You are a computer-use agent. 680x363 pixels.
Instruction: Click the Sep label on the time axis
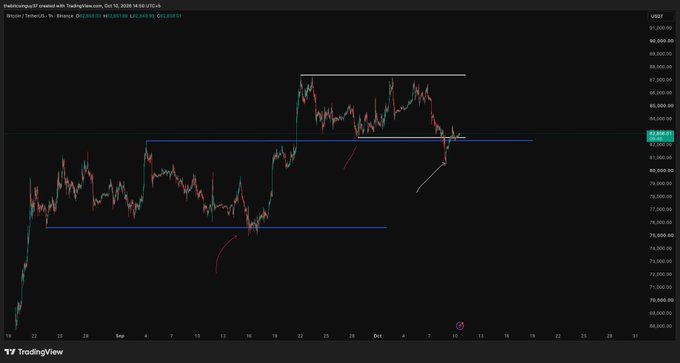coord(120,336)
